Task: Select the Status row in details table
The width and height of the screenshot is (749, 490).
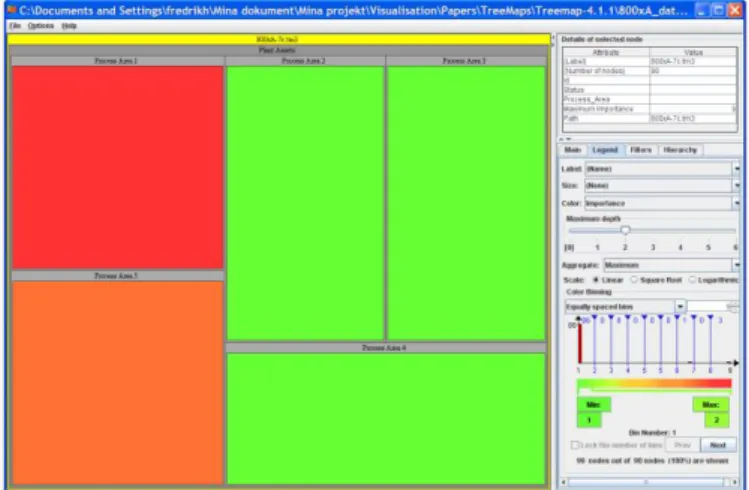Action: pyautogui.click(x=650, y=90)
